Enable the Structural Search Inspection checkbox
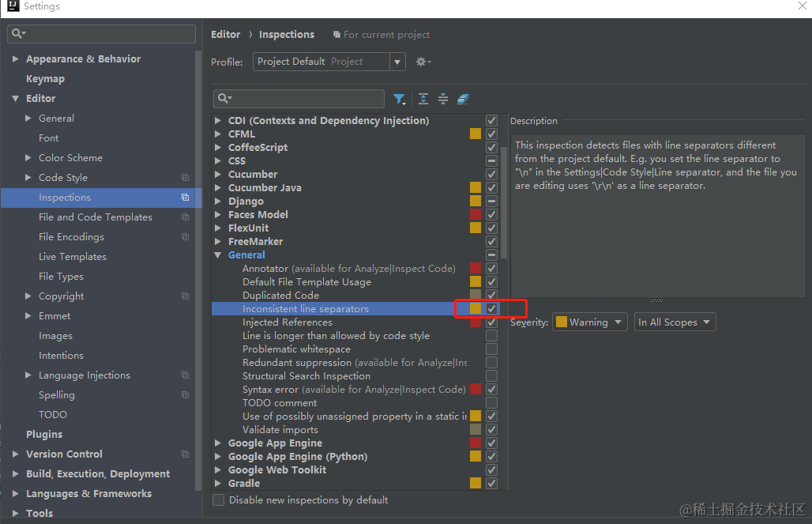 coord(491,375)
